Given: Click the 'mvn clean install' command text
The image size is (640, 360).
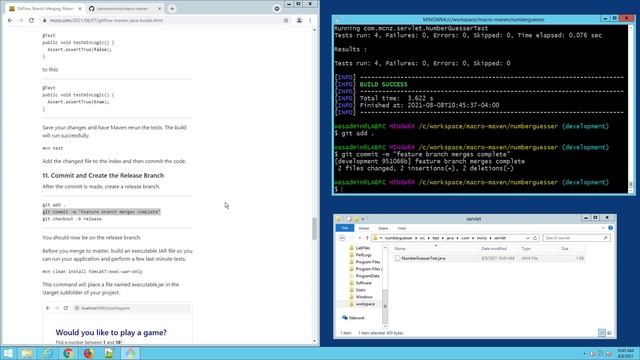Looking at the screenshot, I should [92, 271].
